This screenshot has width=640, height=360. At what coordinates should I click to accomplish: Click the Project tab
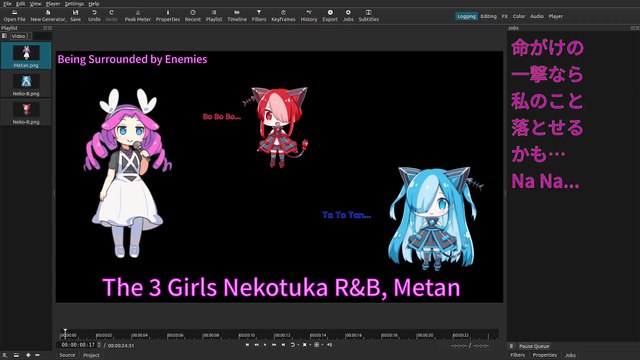[91, 355]
